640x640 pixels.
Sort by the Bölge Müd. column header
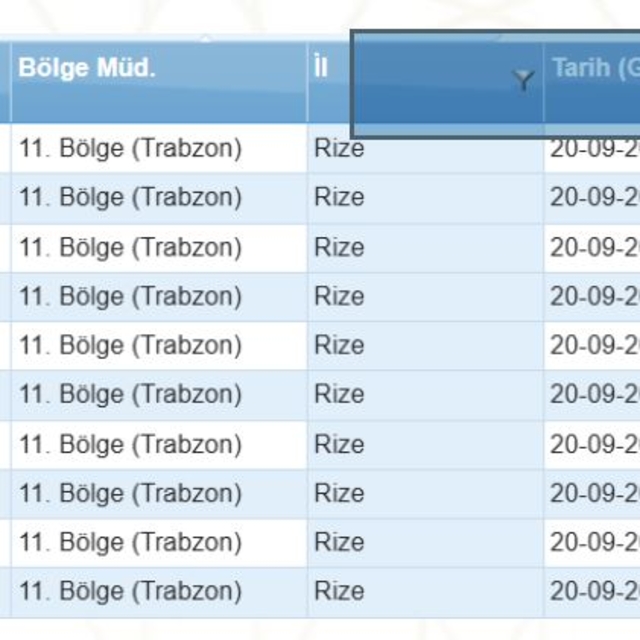click(87, 70)
